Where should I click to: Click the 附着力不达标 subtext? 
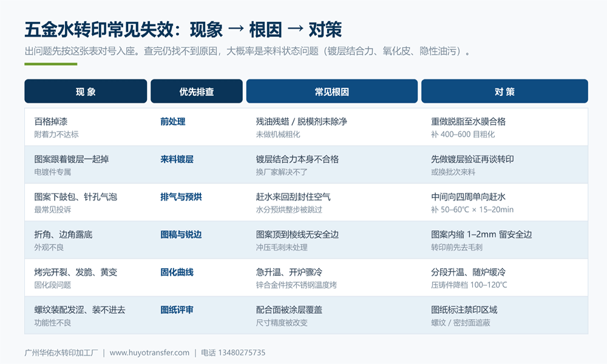point(56,134)
